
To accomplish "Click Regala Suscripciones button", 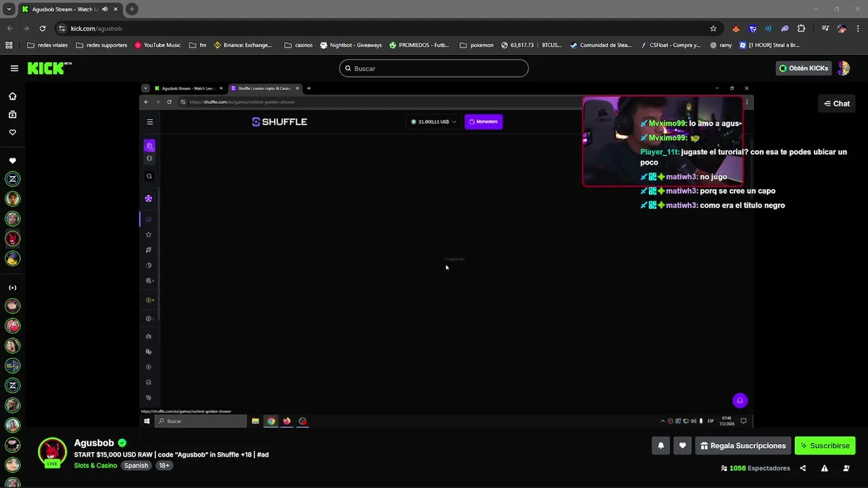I will 743,445.
